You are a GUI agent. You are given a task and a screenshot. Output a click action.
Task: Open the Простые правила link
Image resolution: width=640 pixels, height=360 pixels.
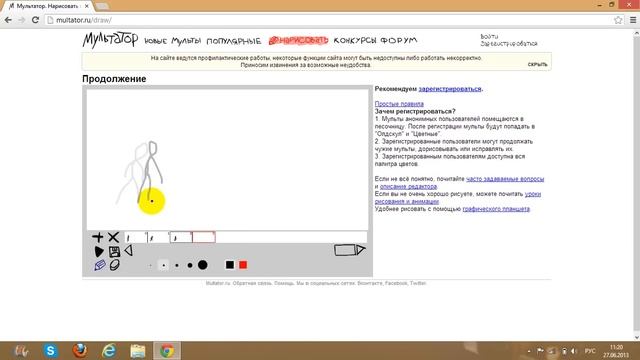click(x=399, y=104)
